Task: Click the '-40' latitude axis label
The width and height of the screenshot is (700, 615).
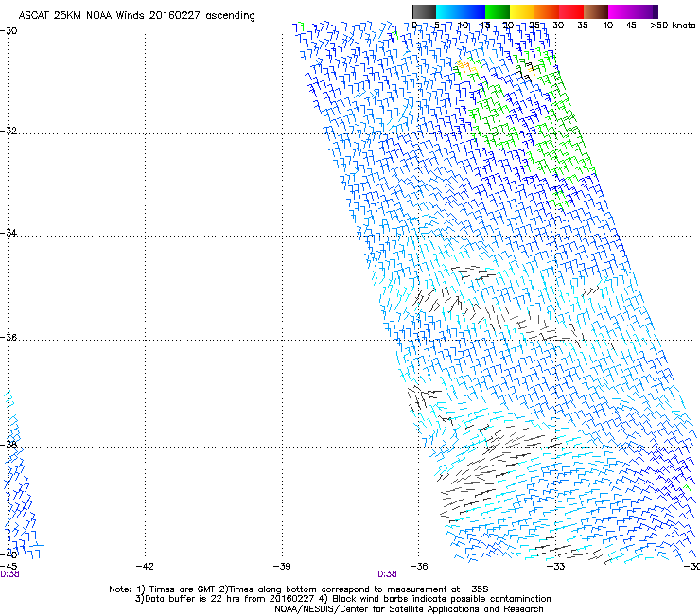Action: coord(9,554)
